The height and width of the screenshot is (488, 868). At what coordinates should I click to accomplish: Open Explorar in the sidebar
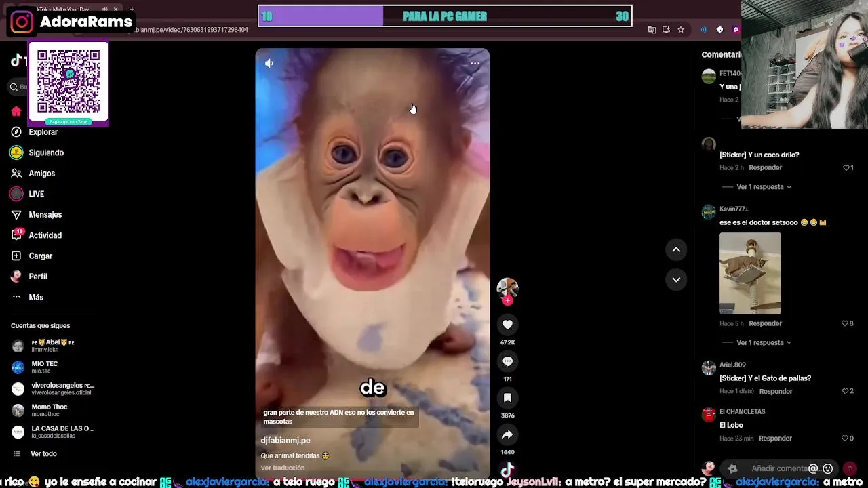pos(43,132)
